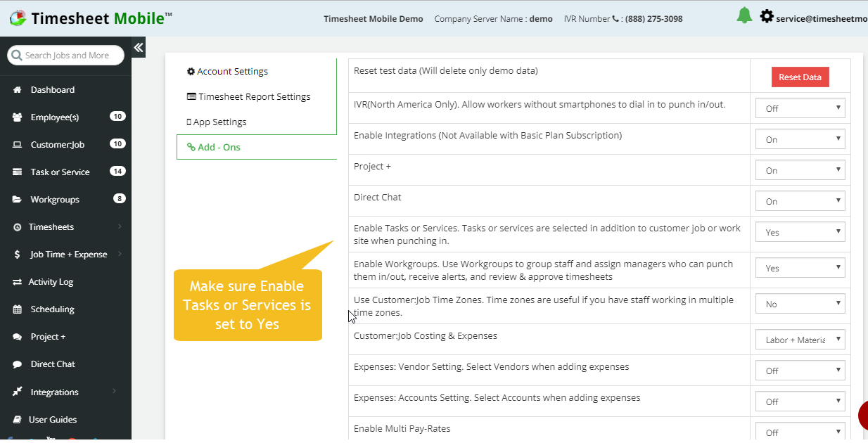Open the Direct Chat On dropdown
This screenshot has width=868, height=443.
tap(800, 201)
